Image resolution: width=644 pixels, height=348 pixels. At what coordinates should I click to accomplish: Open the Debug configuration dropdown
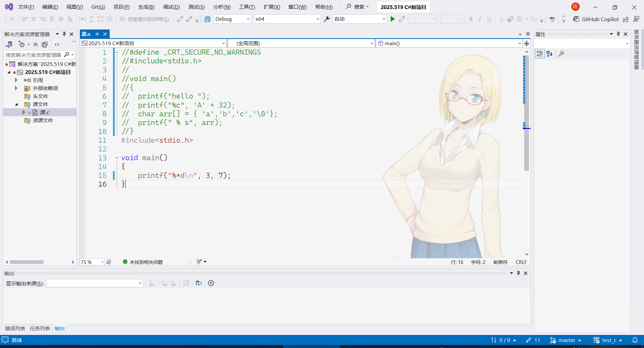pyautogui.click(x=232, y=19)
